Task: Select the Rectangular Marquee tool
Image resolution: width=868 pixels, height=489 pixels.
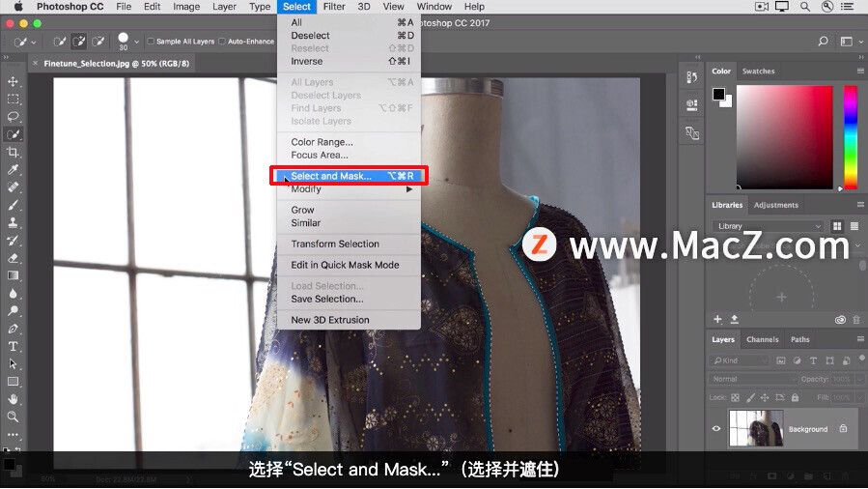Action: coord(13,100)
